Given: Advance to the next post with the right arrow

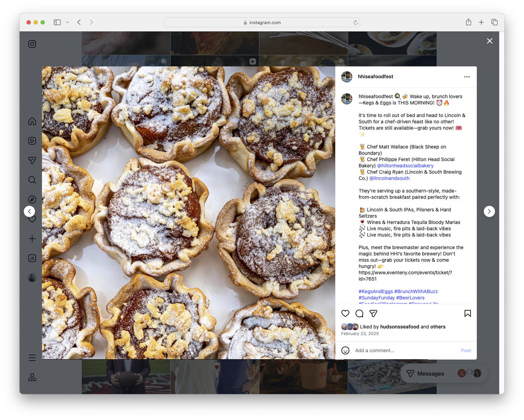Looking at the screenshot, I should tap(489, 211).
